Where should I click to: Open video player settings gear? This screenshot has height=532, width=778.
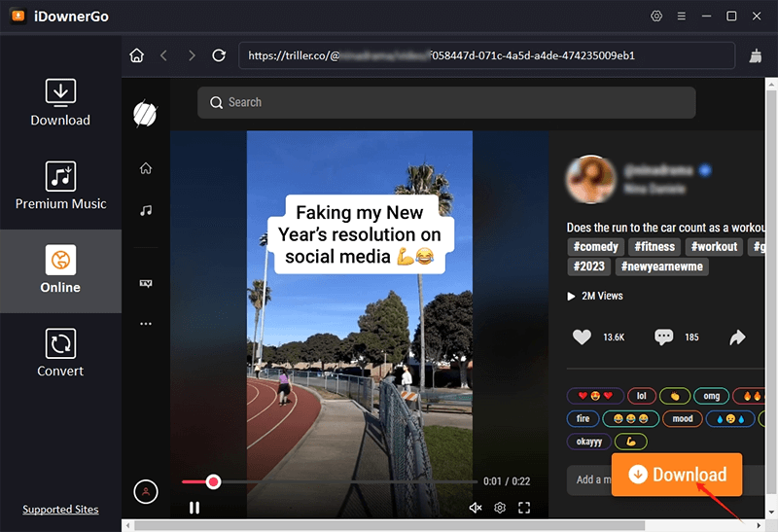pyautogui.click(x=500, y=508)
